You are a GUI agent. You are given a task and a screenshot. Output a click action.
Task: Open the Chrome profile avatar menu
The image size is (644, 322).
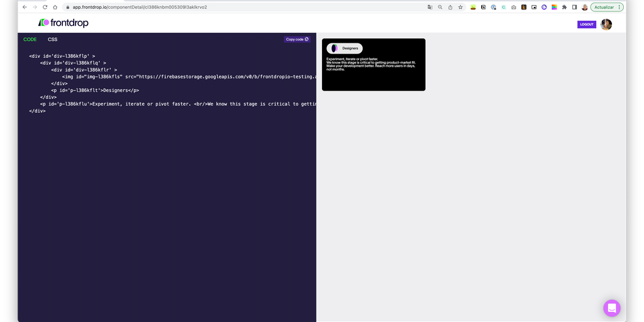tap(584, 7)
